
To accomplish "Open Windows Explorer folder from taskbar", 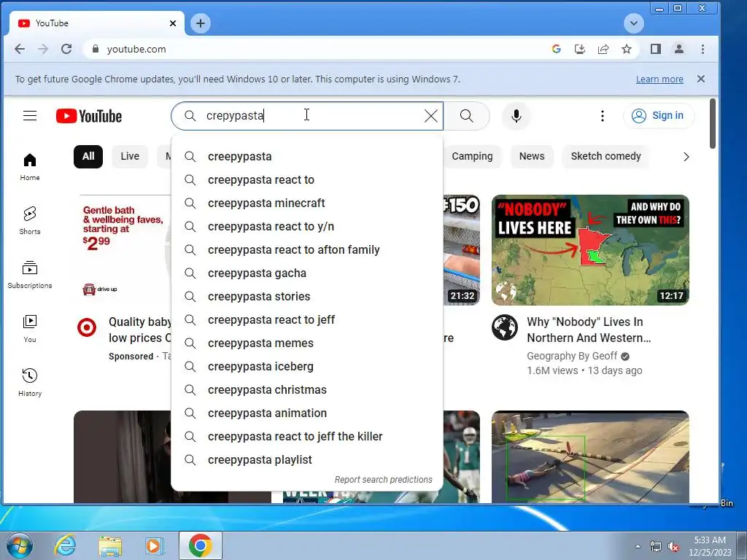I will tap(110, 545).
